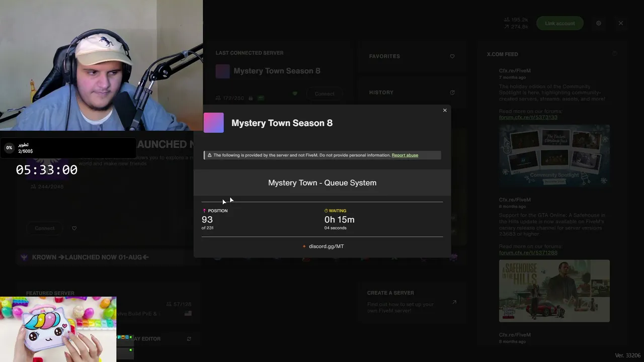The image size is (644, 362).
Task: Click the '0h 15m' waiting time
Action: pos(340,220)
